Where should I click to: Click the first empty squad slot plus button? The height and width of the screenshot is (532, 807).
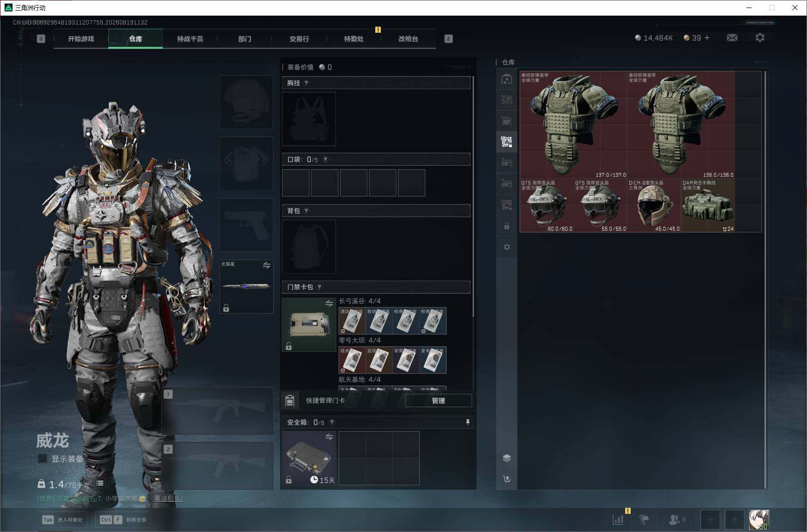pyautogui.click(x=710, y=519)
